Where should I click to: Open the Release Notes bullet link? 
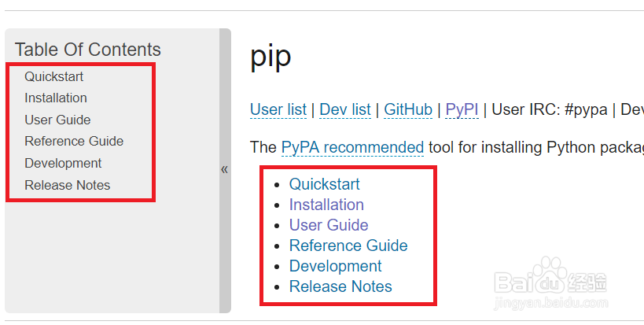coord(340,286)
